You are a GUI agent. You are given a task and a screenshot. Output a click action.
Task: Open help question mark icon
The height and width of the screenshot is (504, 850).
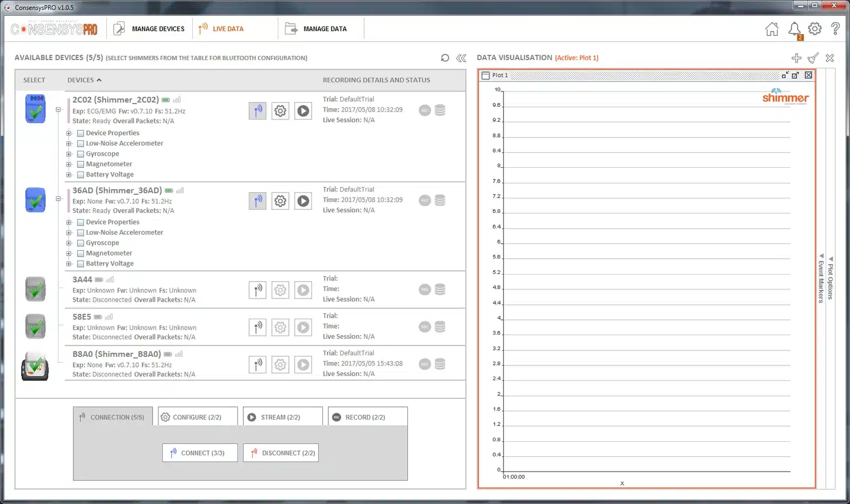835,29
